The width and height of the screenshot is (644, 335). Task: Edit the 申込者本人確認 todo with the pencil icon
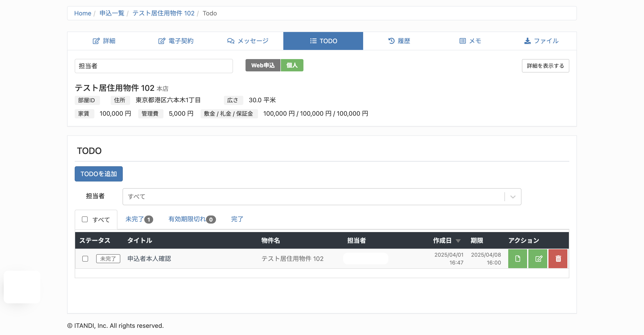(x=538, y=258)
